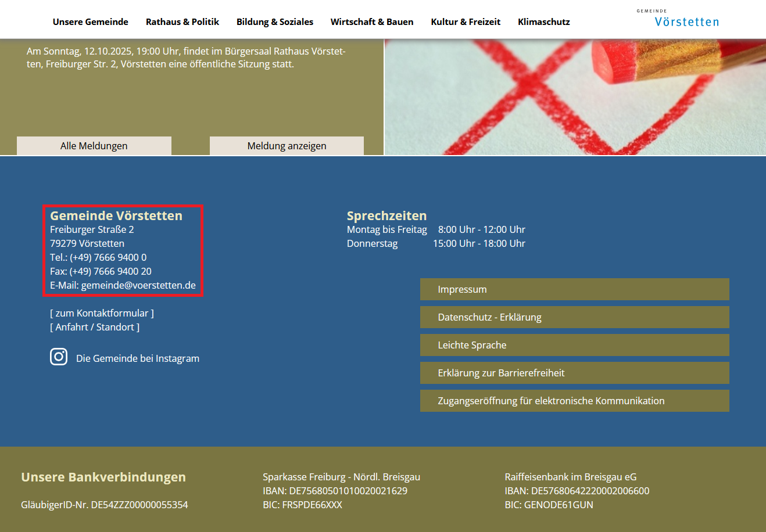Image resolution: width=766 pixels, height=532 pixels.
Task: Select Klimaschutz in the navigation bar
Action: [x=544, y=22]
